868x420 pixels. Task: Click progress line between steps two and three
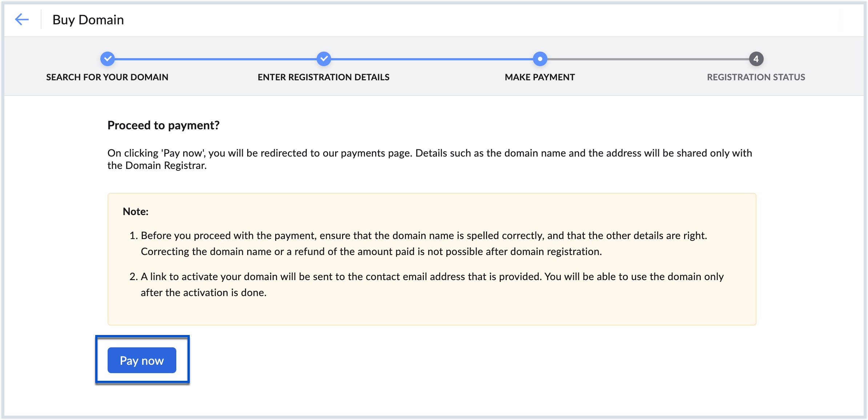coord(432,59)
